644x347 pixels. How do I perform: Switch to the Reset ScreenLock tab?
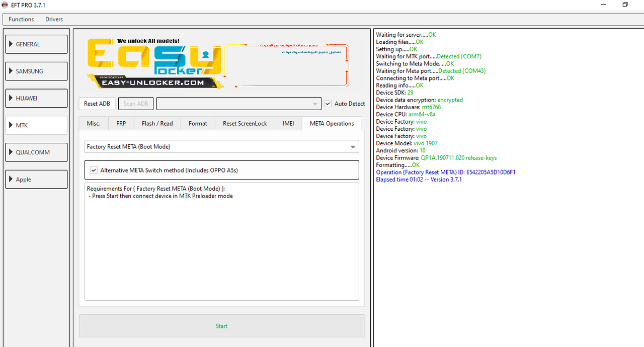(245, 123)
